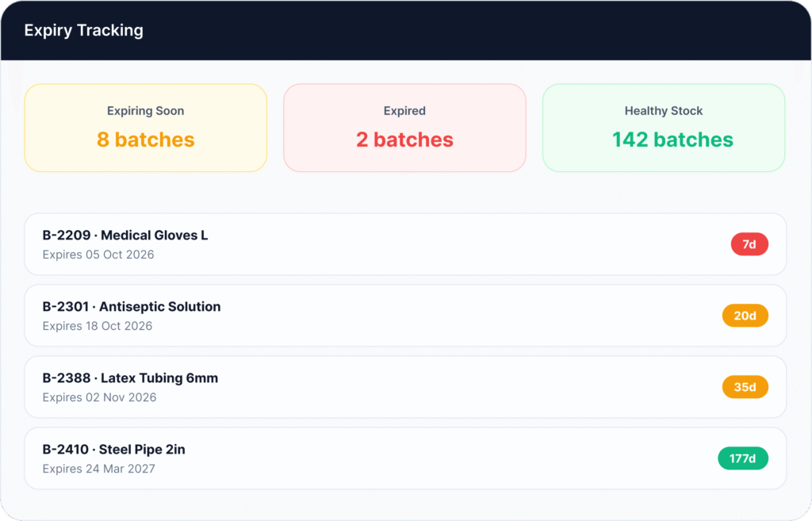812x521 pixels.
Task: Click the orange 20d badge
Action: point(745,316)
